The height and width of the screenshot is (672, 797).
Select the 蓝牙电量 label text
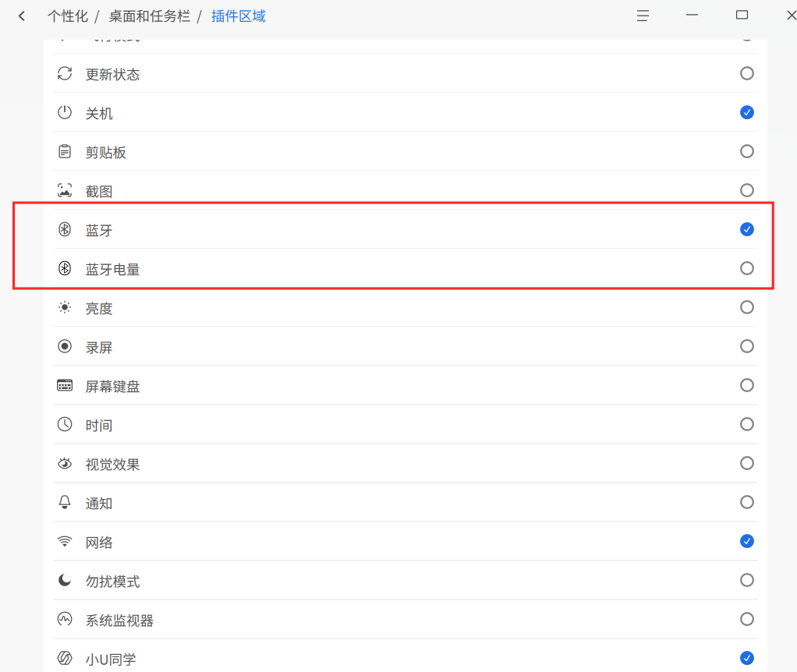(x=112, y=269)
